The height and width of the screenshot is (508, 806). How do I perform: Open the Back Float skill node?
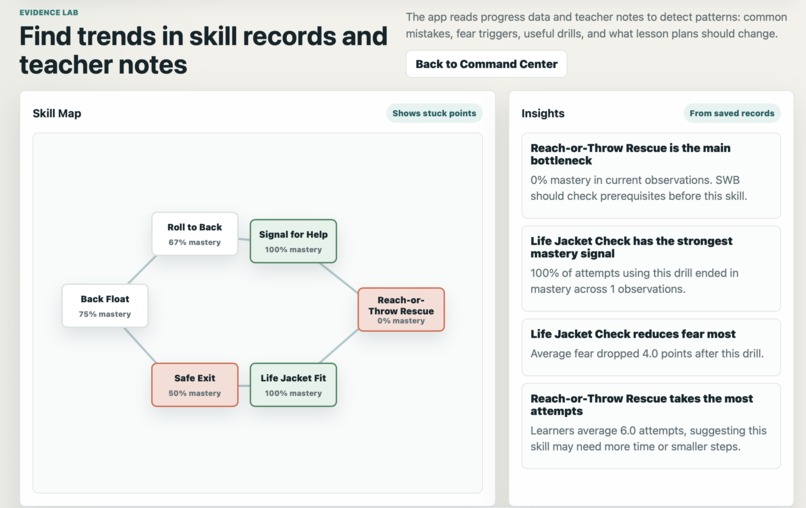point(105,306)
